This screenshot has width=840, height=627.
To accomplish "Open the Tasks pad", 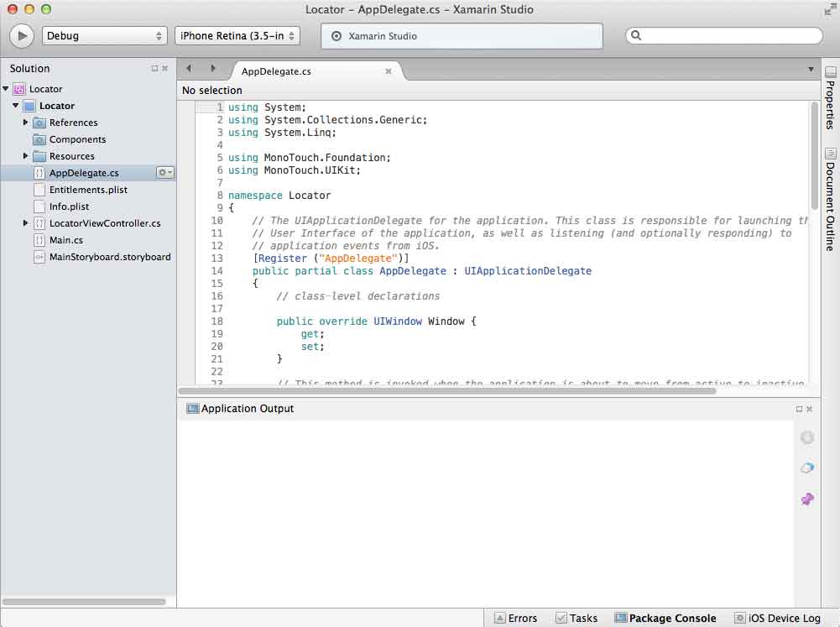I will 577,618.
